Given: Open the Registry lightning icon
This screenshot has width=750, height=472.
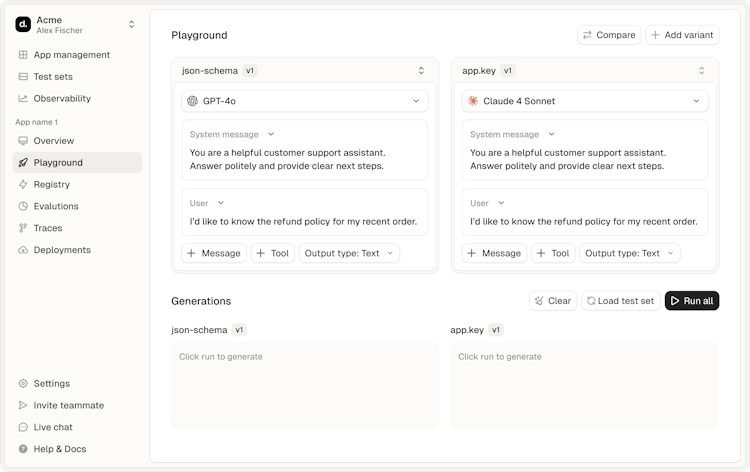Looking at the screenshot, I should (x=23, y=184).
